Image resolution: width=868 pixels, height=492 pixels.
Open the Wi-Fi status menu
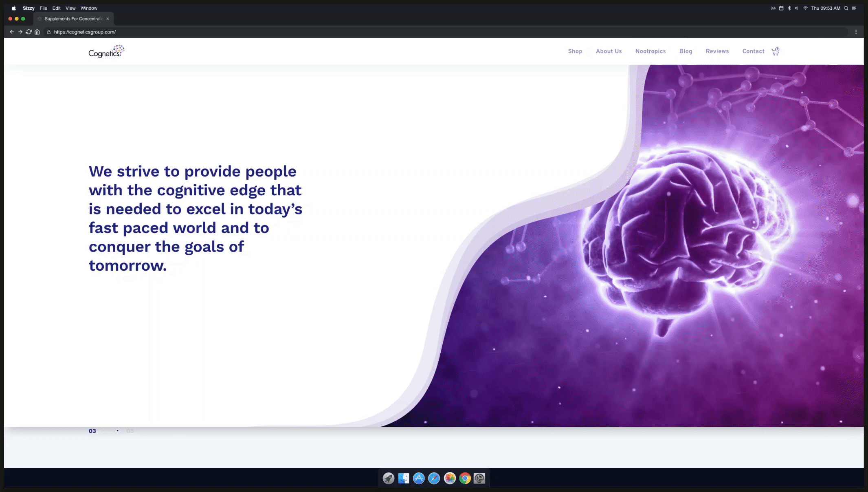(x=805, y=8)
